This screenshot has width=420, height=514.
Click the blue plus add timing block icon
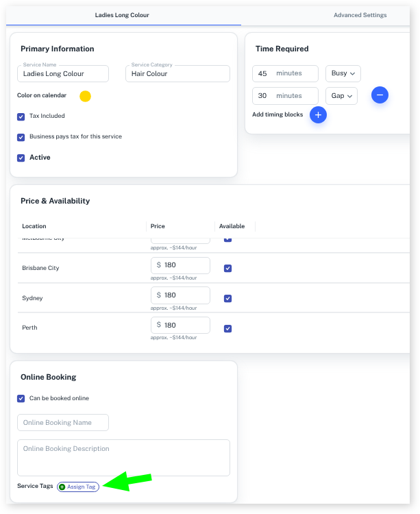318,115
